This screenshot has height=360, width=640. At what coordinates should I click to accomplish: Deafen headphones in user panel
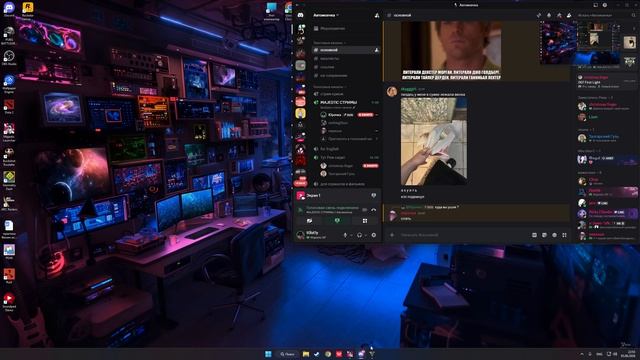coord(359,235)
